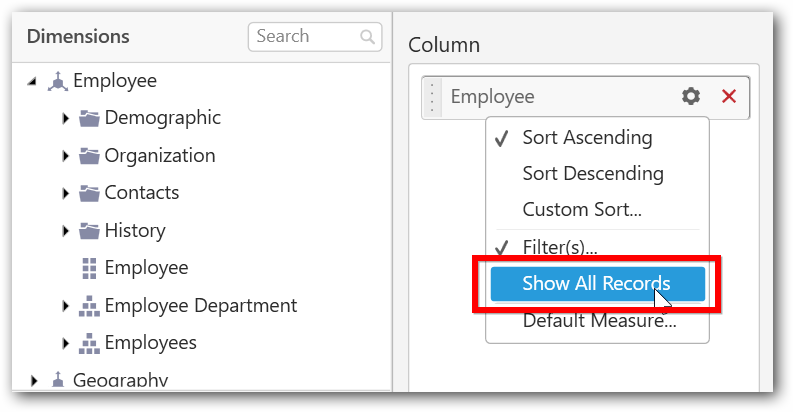793x412 pixels.
Task: Click the Employee Department hierarchy icon
Action: [x=90, y=306]
